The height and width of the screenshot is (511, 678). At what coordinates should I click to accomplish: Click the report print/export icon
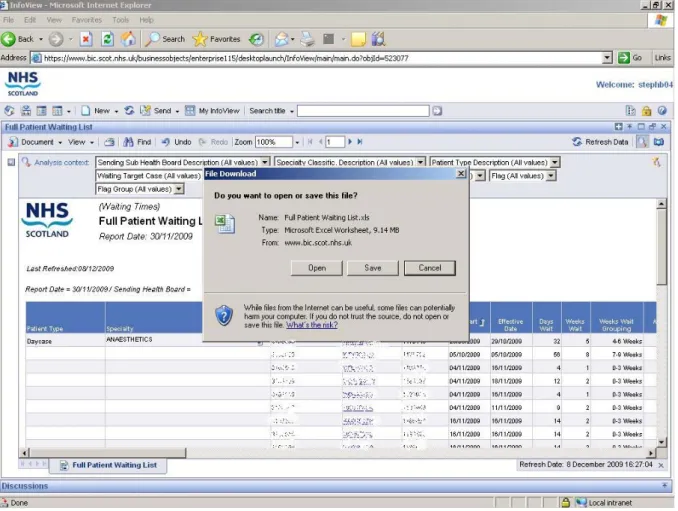tap(110, 142)
